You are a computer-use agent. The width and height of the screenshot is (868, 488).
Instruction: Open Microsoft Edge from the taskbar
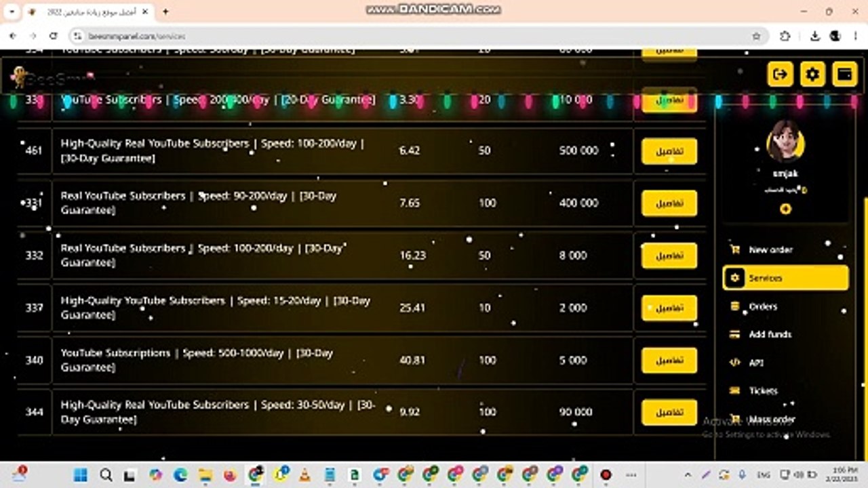[180, 474]
